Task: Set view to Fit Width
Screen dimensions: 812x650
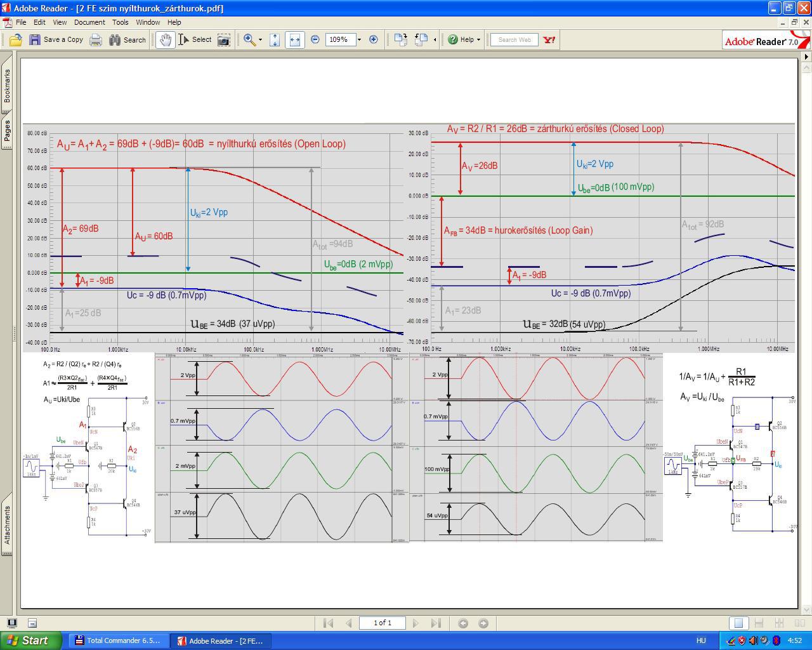Action: tap(295, 39)
